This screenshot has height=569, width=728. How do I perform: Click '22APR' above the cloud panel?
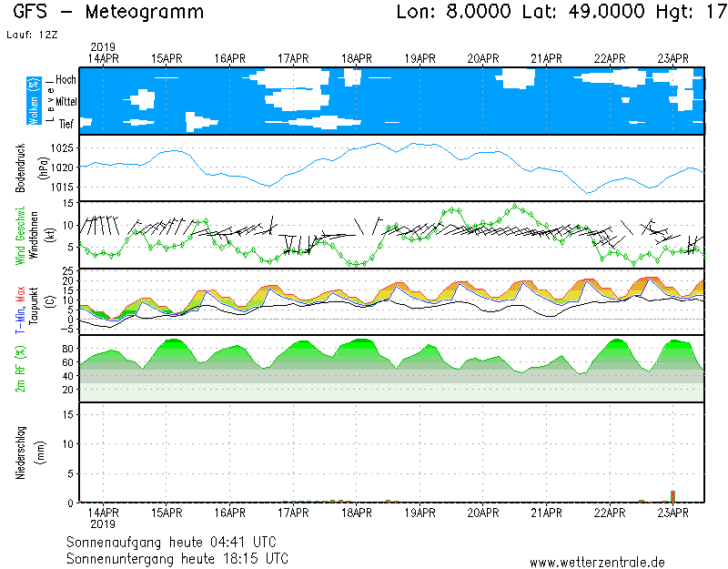coord(610,59)
